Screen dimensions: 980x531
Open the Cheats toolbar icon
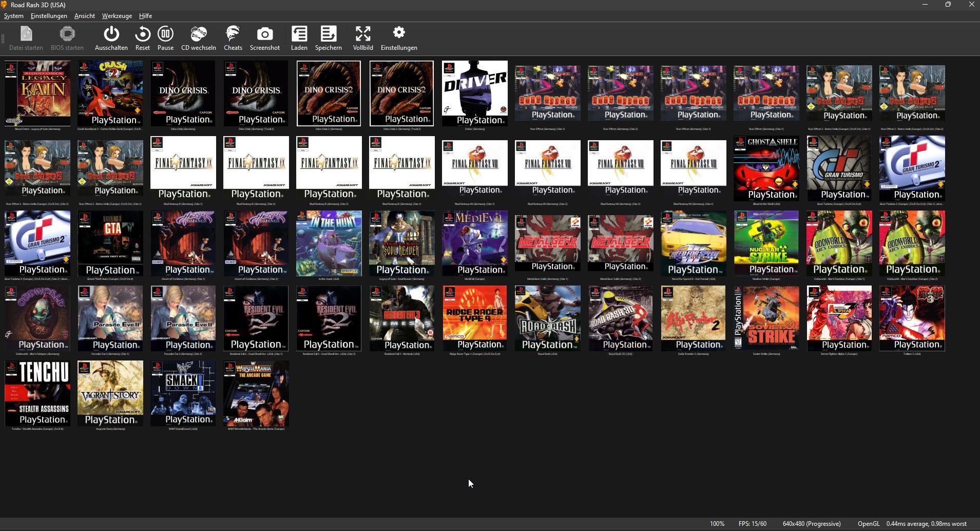click(x=233, y=34)
